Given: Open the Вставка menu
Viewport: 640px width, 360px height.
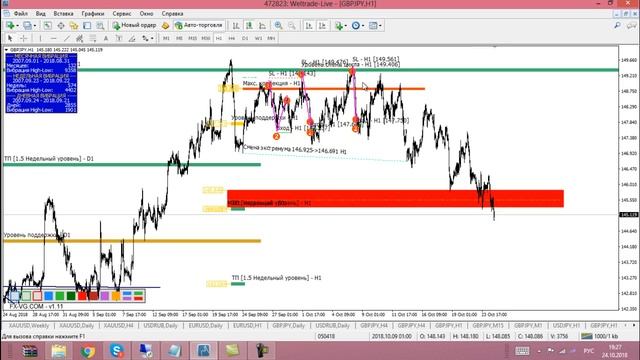Looking at the screenshot, I should (x=63, y=13).
